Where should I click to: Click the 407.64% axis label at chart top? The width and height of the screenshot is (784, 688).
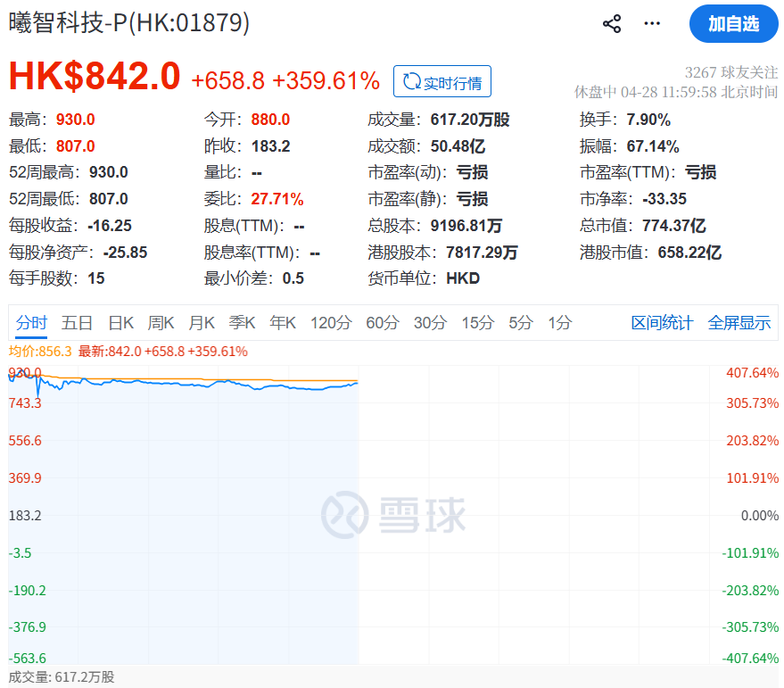tap(752, 373)
